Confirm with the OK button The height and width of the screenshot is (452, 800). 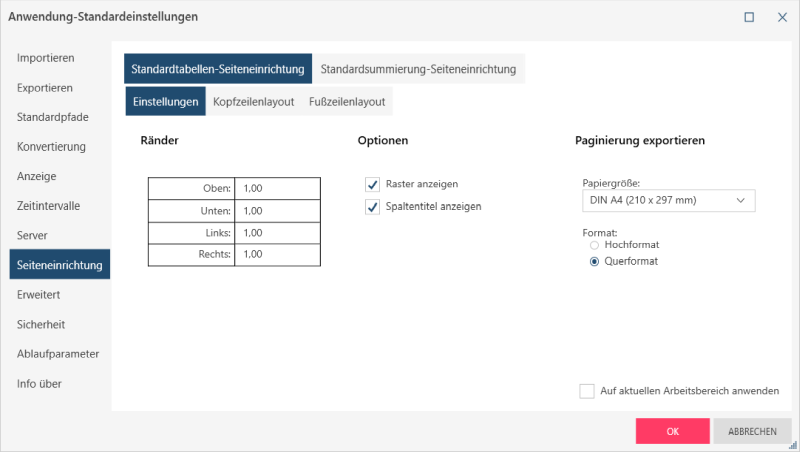pos(672,431)
